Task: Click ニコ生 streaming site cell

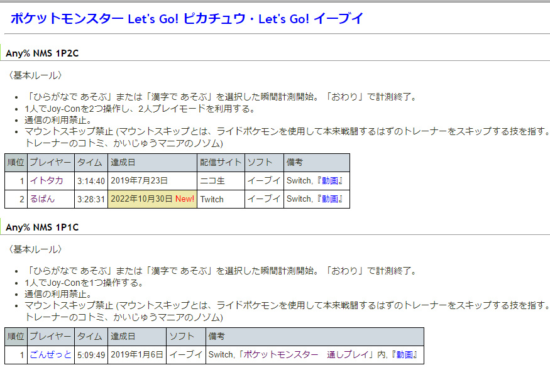Action: pyautogui.click(x=221, y=181)
